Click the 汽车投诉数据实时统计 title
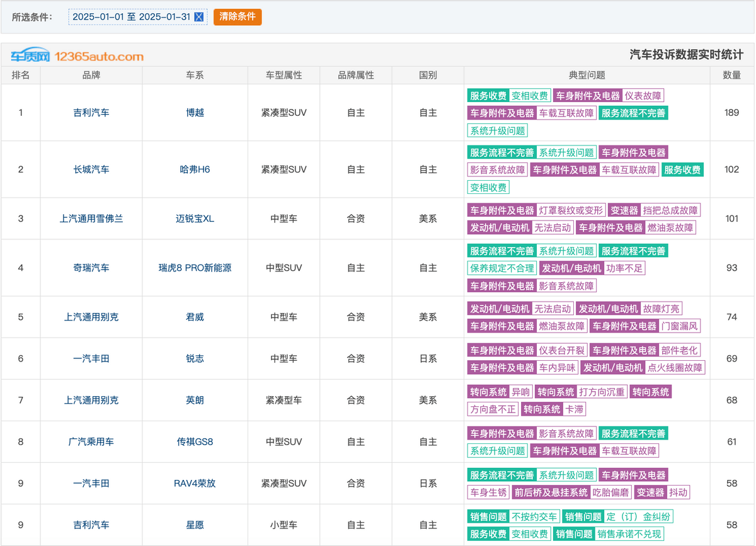This screenshot has width=756, height=546. (x=687, y=55)
